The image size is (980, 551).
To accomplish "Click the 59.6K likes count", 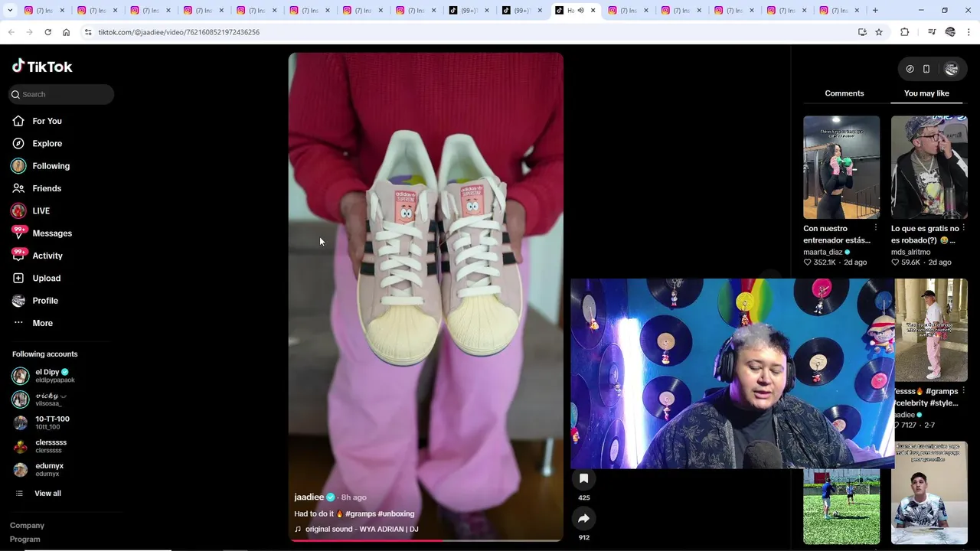I will tap(910, 262).
